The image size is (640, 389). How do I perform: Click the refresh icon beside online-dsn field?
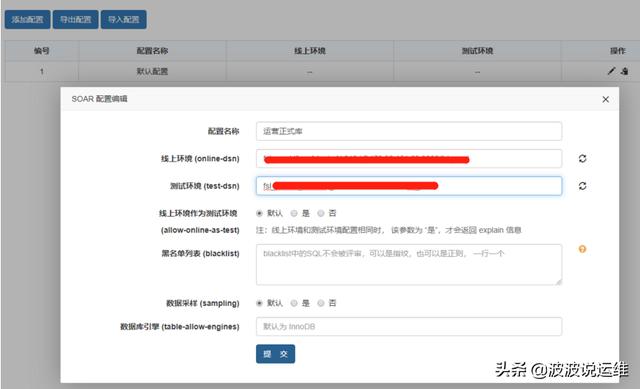pyautogui.click(x=582, y=158)
